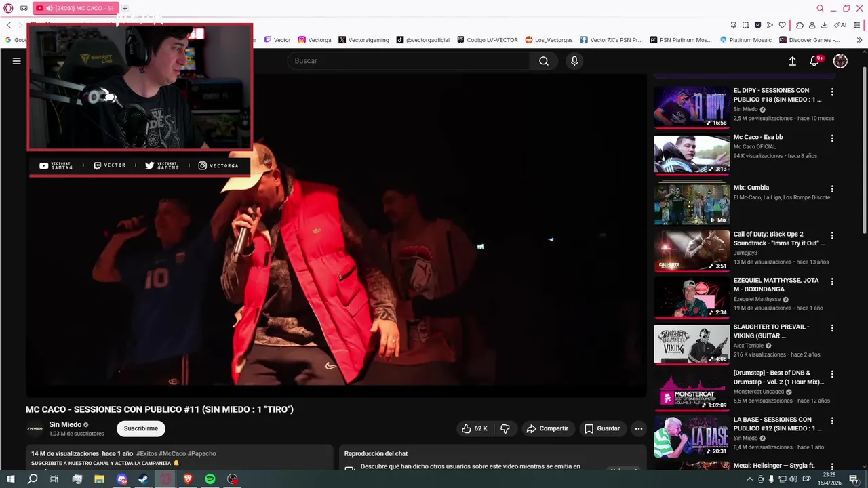This screenshot has width=868, height=488.
Task: Activate voice search microphone on YouTube
Action: point(574,61)
